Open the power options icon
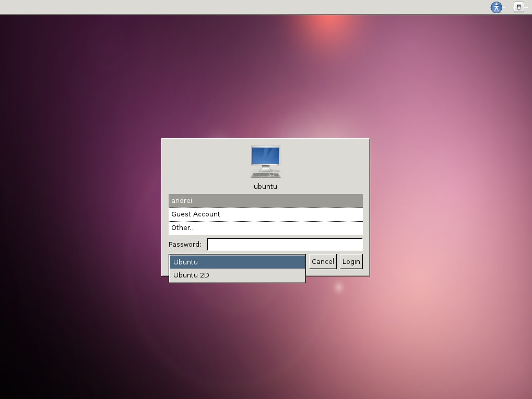The width and height of the screenshot is (532, 399). (519, 7)
